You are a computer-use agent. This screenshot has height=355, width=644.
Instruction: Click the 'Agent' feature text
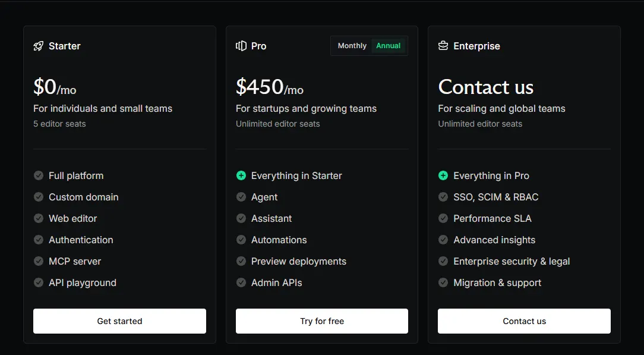[x=264, y=197]
